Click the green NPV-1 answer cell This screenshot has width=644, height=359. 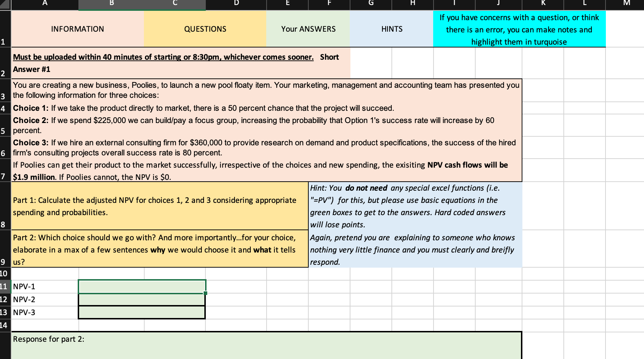tap(142, 286)
